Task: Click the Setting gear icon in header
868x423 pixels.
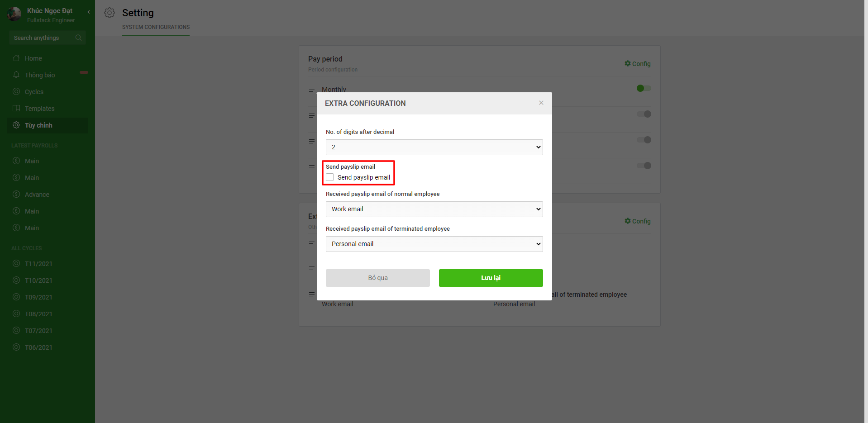Action: click(110, 13)
